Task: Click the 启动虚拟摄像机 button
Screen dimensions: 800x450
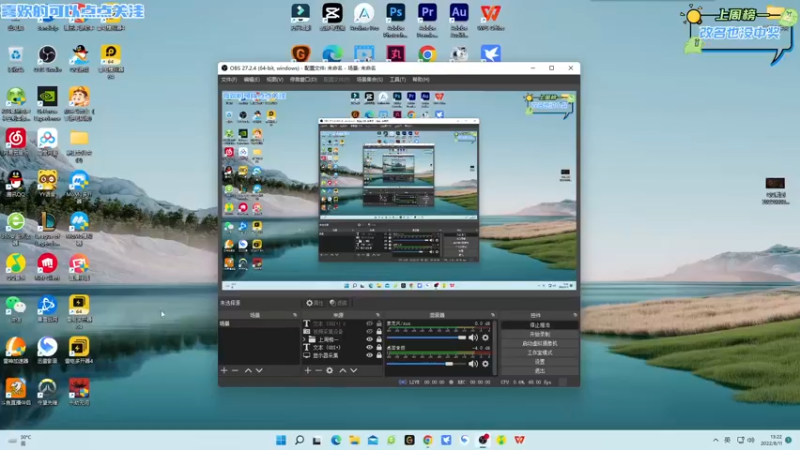Action: click(539, 343)
